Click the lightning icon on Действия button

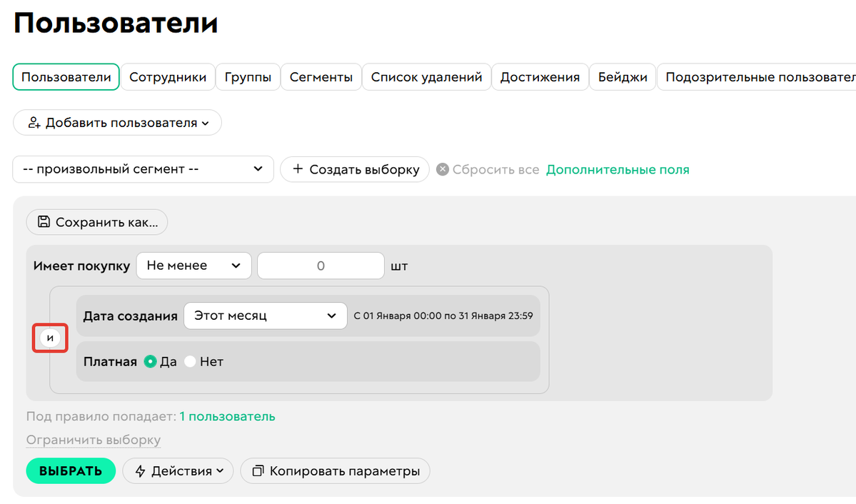[x=141, y=470]
